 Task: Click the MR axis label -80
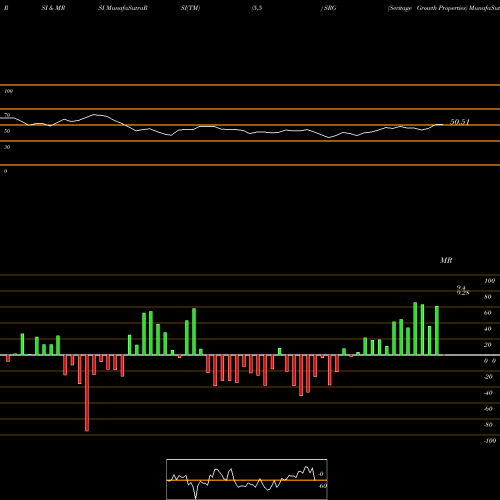488,425
